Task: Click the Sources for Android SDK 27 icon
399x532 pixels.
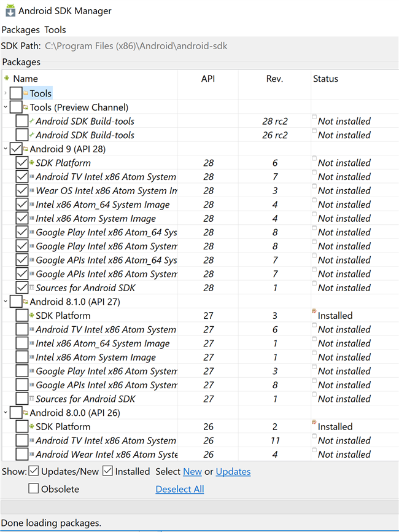Action: pyautogui.click(x=31, y=398)
